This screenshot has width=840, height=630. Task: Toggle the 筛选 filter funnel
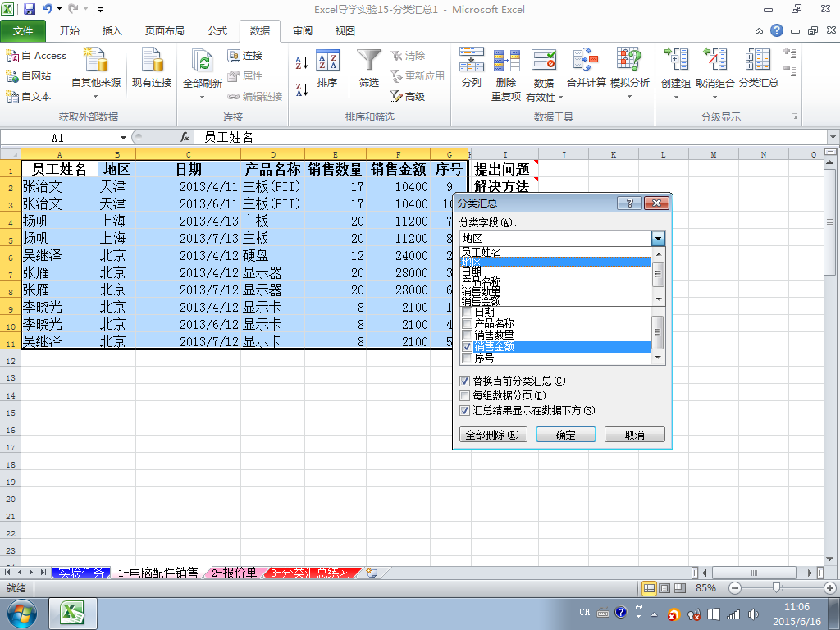(x=369, y=69)
